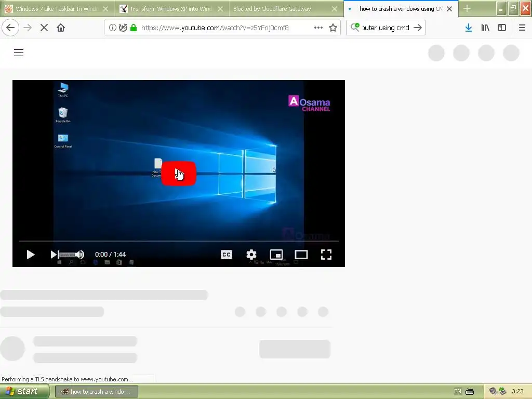532x399 pixels.
Task: Open the Firefox hamburger menu
Action: point(522,28)
